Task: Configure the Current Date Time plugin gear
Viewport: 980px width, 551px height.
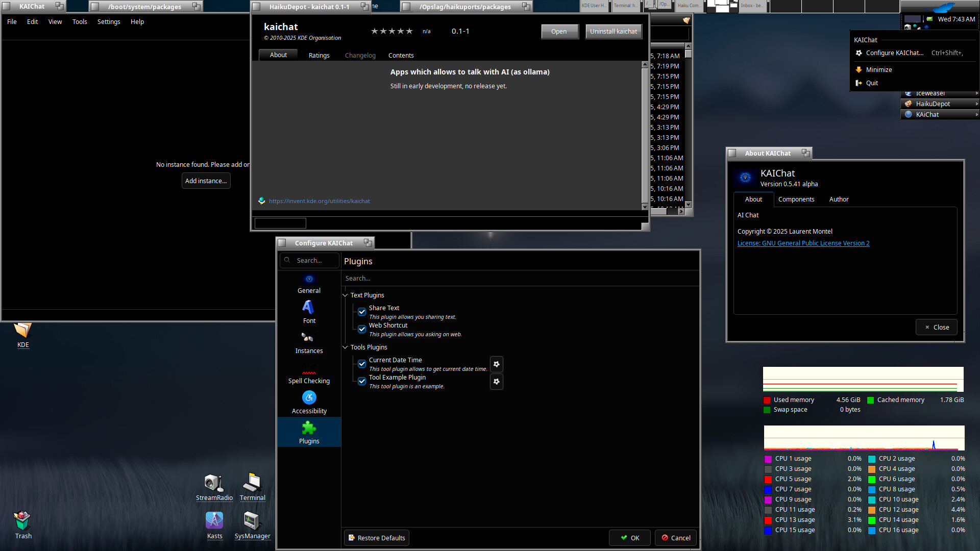Action: pos(496,364)
